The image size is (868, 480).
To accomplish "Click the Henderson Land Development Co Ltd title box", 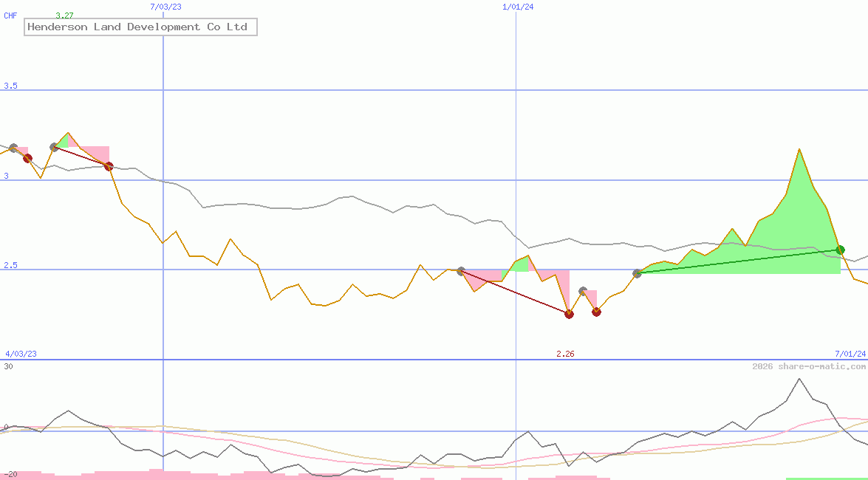I will (x=140, y=27).
